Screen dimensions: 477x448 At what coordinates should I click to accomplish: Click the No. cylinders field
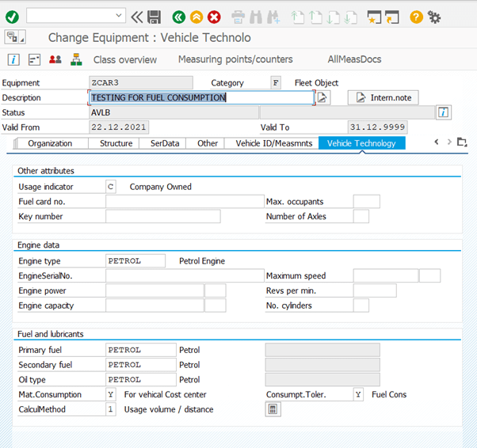click(x=361, y=306)
